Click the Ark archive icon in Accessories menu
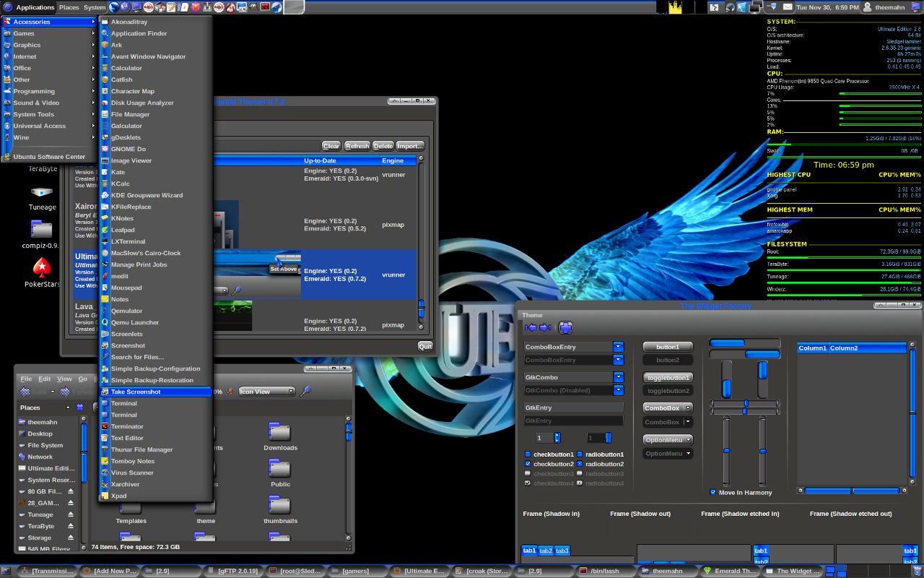Image resolution: width=924 pixels, height=578 pixels. (105, 45)
